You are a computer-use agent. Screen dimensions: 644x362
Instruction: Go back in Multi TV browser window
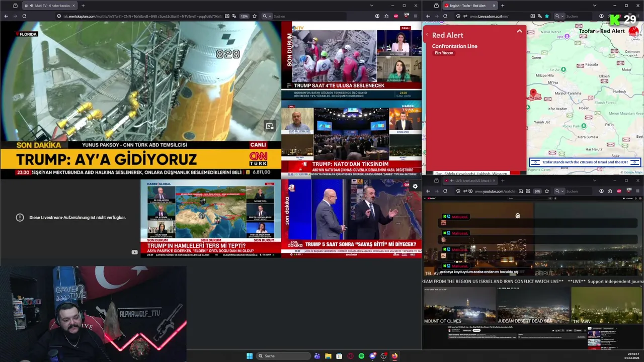tap(6, 16)
